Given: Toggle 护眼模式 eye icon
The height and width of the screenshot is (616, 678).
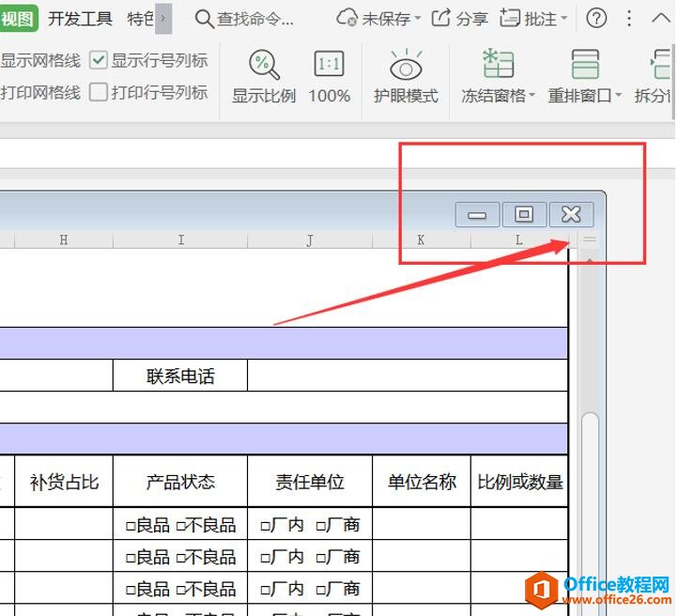Looking at the screenshot, I should (406, 65).
